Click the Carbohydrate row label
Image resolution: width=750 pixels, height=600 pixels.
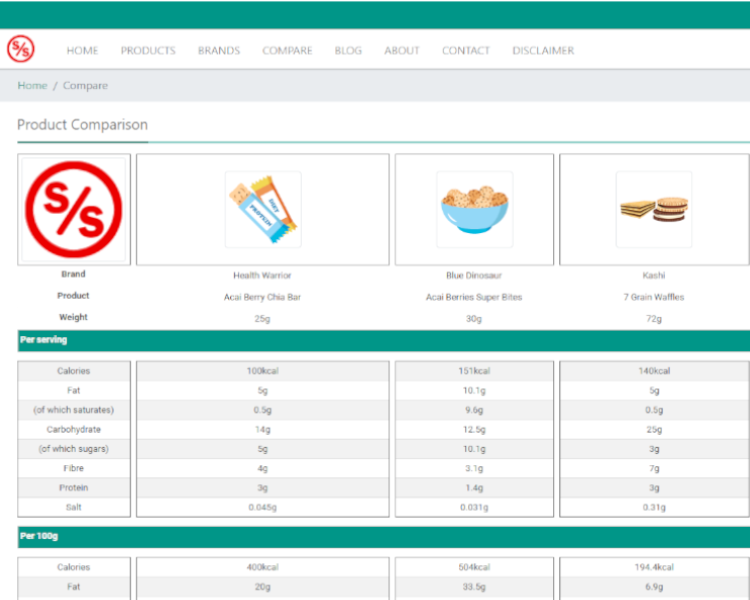(x=74, y=430)
